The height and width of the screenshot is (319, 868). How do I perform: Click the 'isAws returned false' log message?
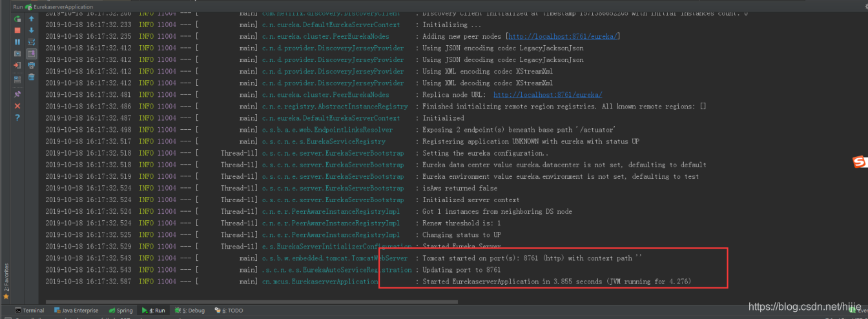click(x=460, y=189)
